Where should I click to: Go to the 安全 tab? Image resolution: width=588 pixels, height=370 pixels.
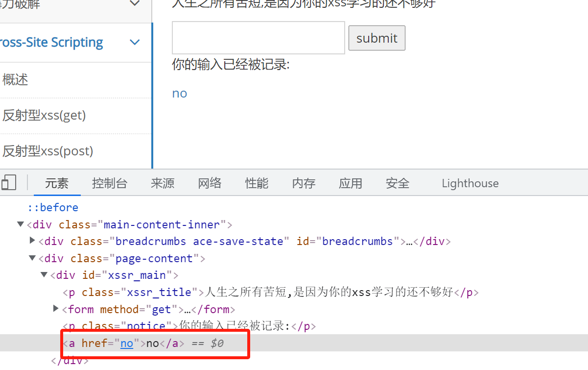tap(397, 183)
